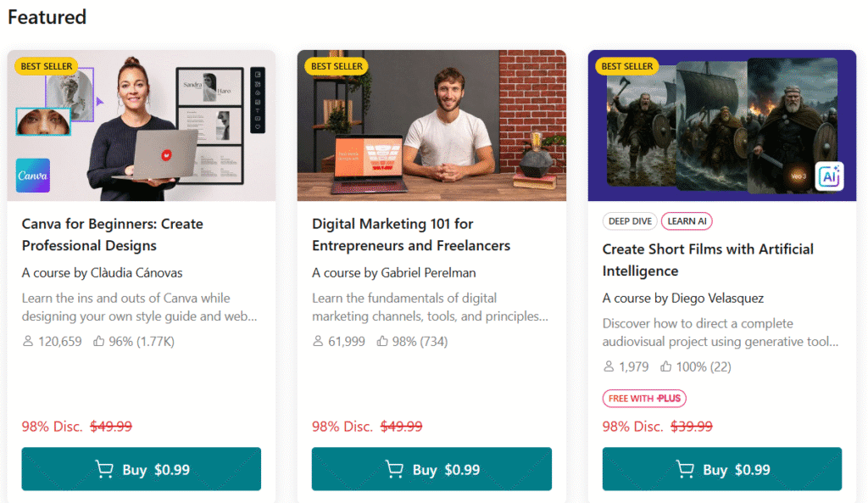This screenshot has height=503, width=868.
Task: Select the DEEP DIVE tag
Action: [630, 221]
